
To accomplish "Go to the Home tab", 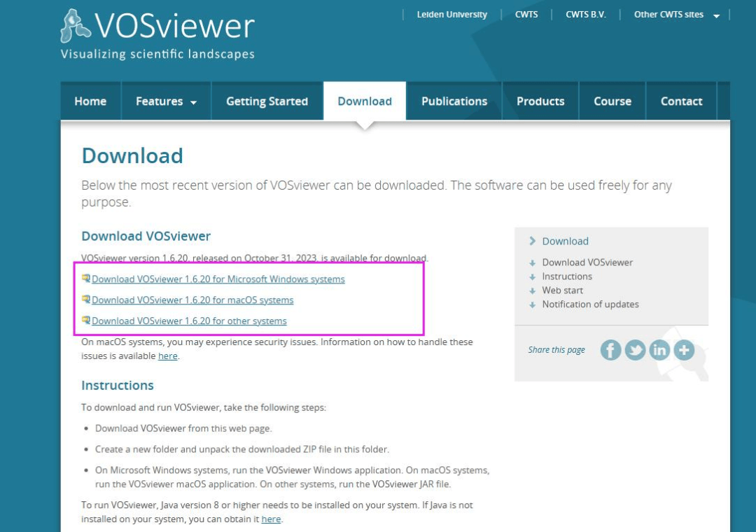I will tap(90, 101).
